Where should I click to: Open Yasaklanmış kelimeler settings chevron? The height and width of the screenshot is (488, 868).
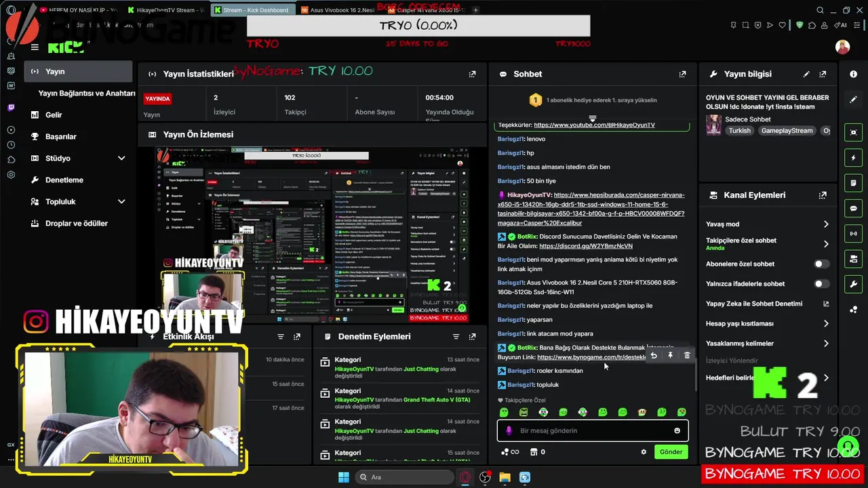826,344
